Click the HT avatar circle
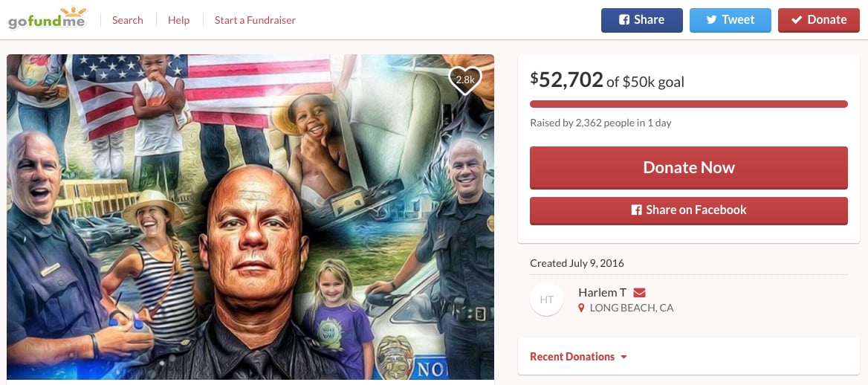This screenshot has height=385, width=868. coord(546,299)
